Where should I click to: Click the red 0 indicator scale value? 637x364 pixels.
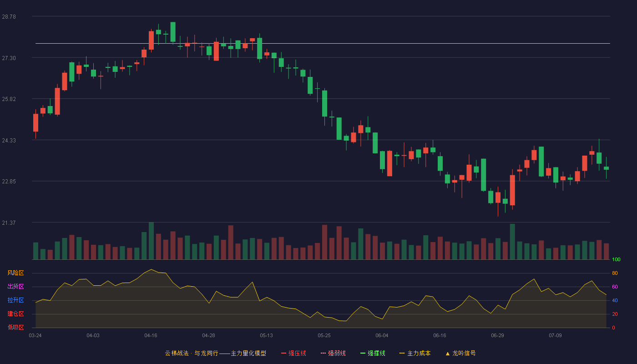tap(613, 328)
